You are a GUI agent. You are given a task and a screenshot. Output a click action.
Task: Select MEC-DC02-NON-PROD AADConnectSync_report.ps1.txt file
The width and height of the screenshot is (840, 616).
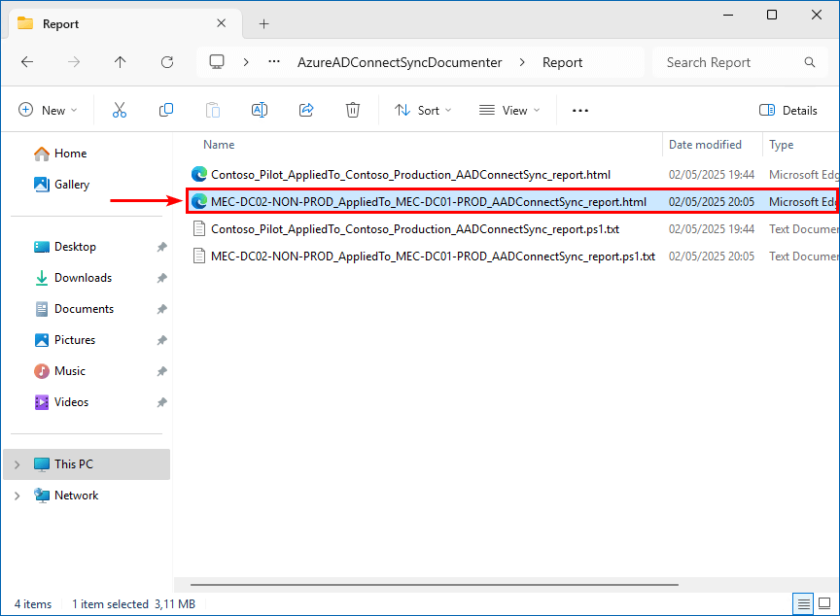point(433,257)
